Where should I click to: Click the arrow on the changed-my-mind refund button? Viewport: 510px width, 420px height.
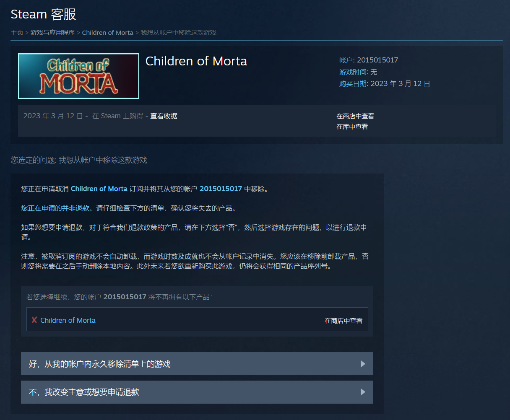tap(363, 392)
